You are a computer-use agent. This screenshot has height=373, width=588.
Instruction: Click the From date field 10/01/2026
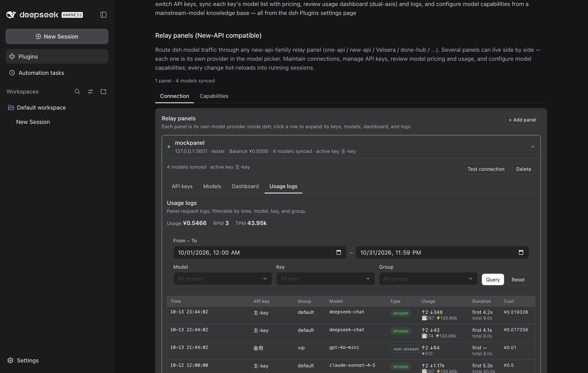[x=260, y=252]
